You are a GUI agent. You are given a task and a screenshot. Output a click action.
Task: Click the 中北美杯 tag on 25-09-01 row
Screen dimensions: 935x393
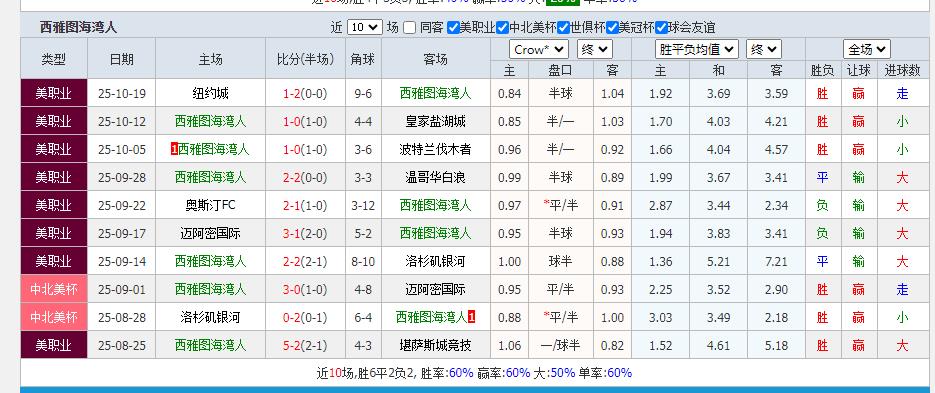pos(54,289)
